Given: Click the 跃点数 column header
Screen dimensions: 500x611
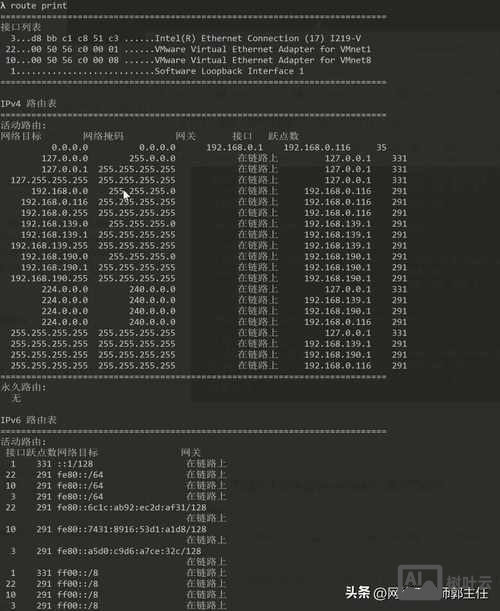Looking at the screenshot, I should tap(283, 136).
